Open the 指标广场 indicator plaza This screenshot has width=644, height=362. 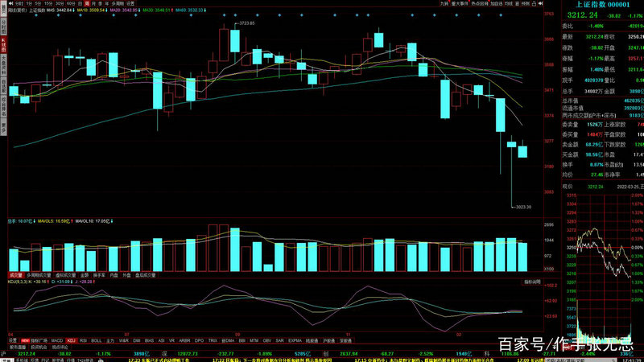point(38,340)
